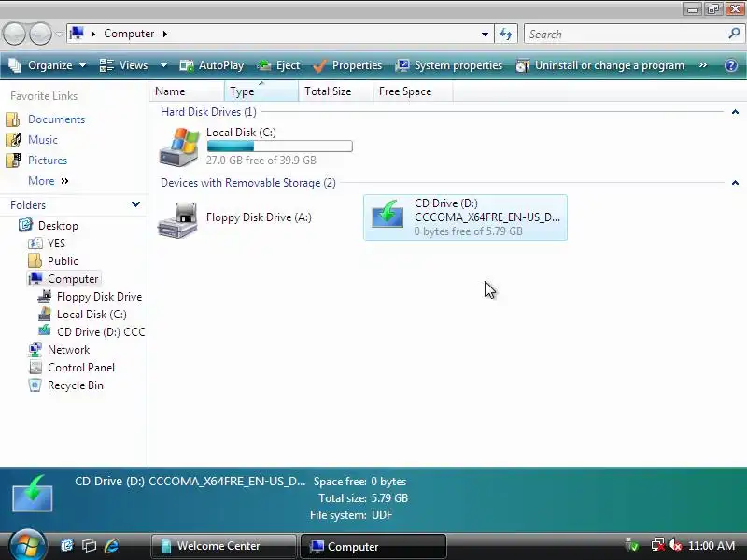Select CD Drive (D:) in folder tree
This screenshot has width=747, height=560.
101,332
